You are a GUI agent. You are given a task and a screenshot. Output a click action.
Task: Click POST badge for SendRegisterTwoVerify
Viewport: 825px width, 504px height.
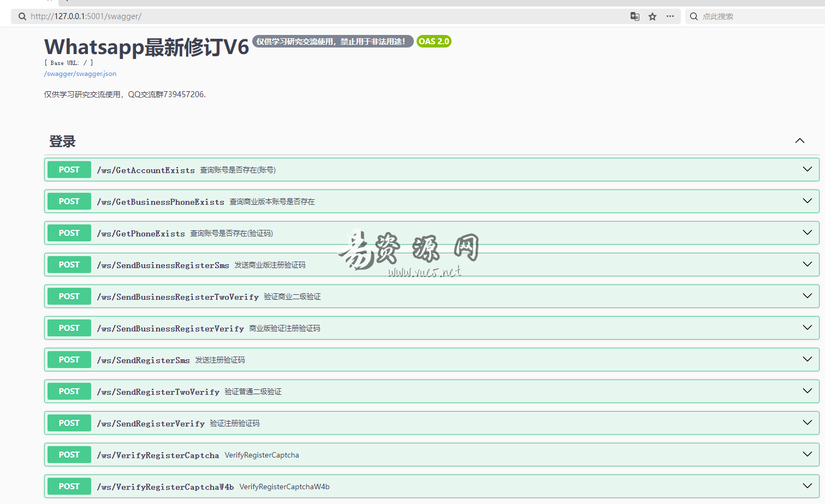click(69, 392)
